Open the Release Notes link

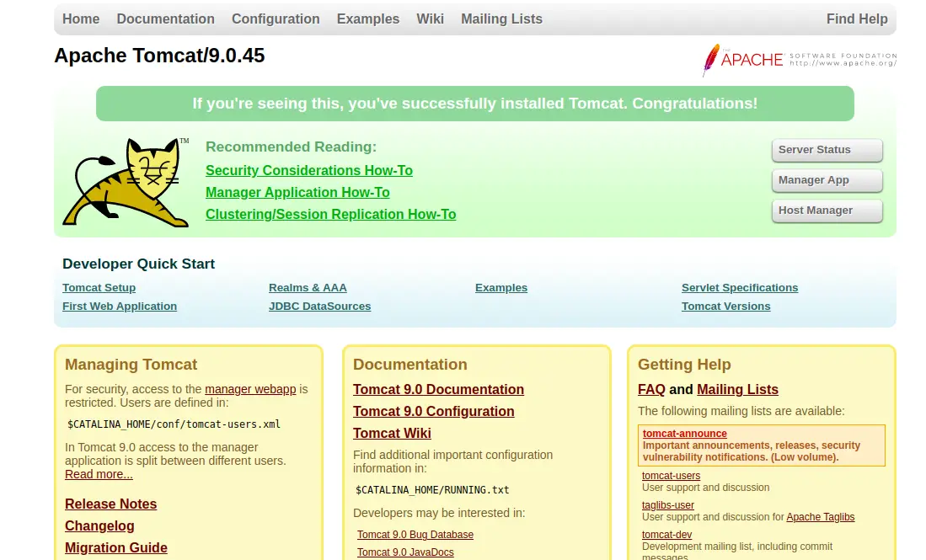(111, 504)
